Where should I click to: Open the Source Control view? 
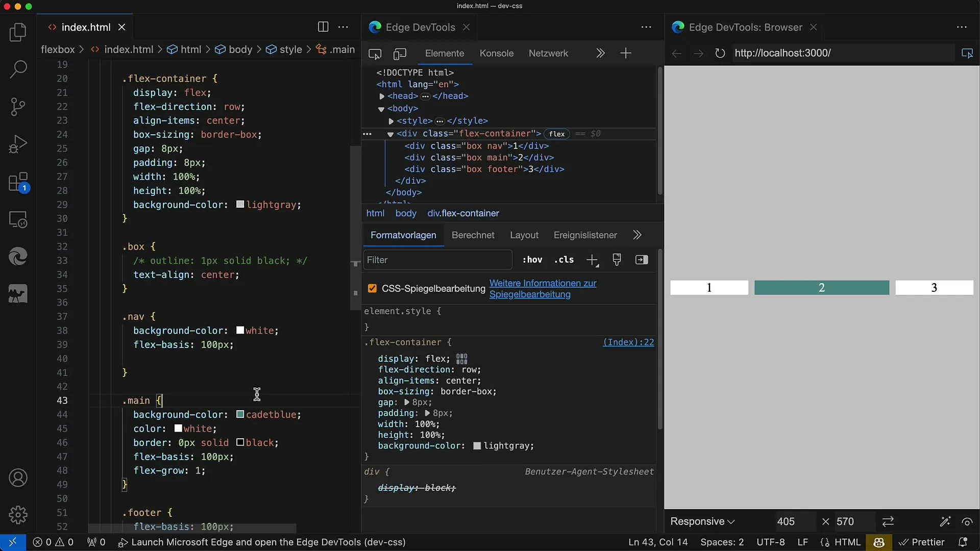pyautogui.click(x=18, y=107)
